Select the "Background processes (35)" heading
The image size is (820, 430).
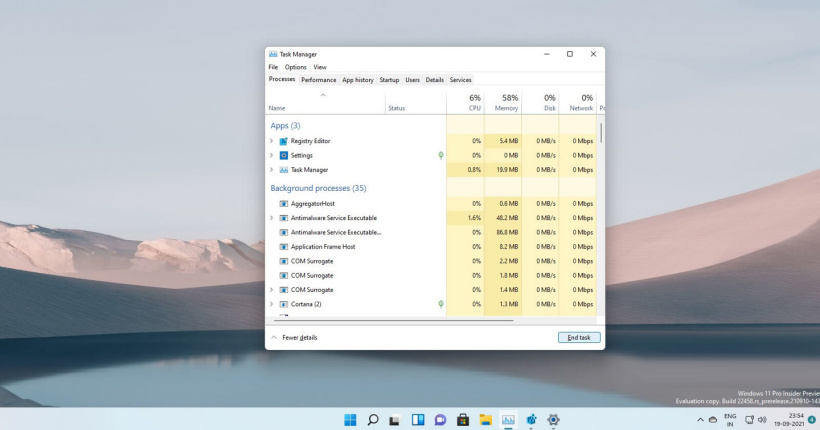[x=318, y=188]
